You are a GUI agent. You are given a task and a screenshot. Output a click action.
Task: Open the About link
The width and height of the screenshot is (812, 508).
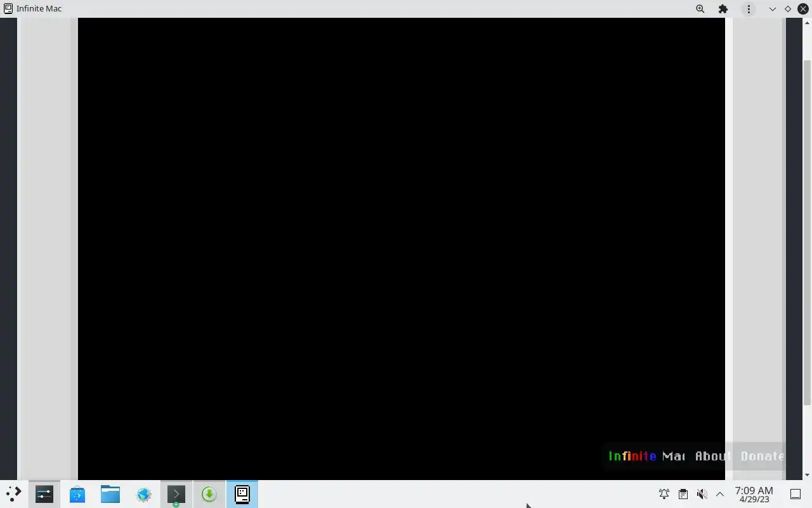[x=712, y=456]
